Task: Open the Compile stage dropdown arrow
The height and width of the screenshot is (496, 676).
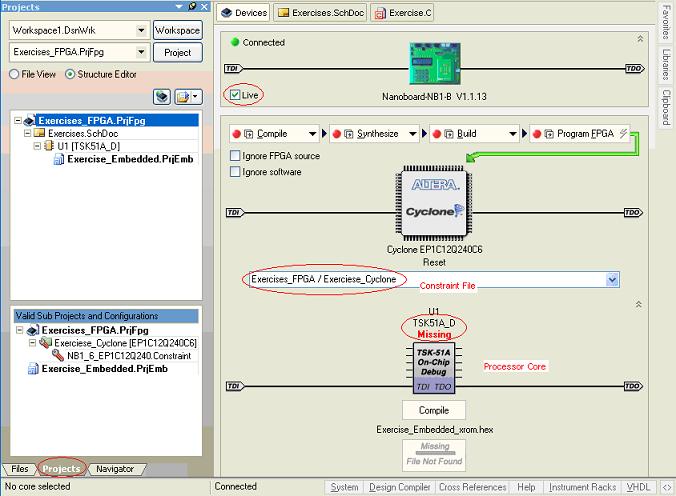Action: point(313,134)
